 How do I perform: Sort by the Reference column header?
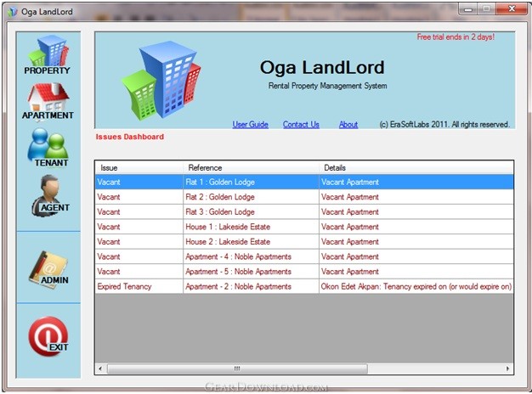coord(251,167)
